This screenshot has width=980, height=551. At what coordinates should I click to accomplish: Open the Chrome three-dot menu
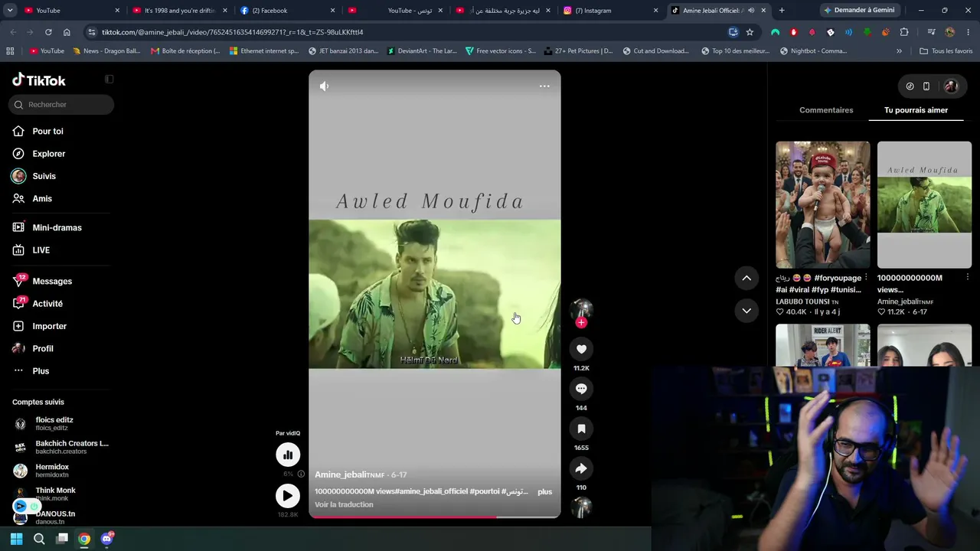[969, 32]
